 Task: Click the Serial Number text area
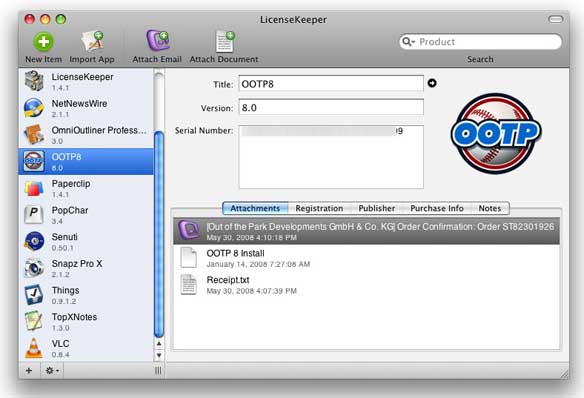331,157
